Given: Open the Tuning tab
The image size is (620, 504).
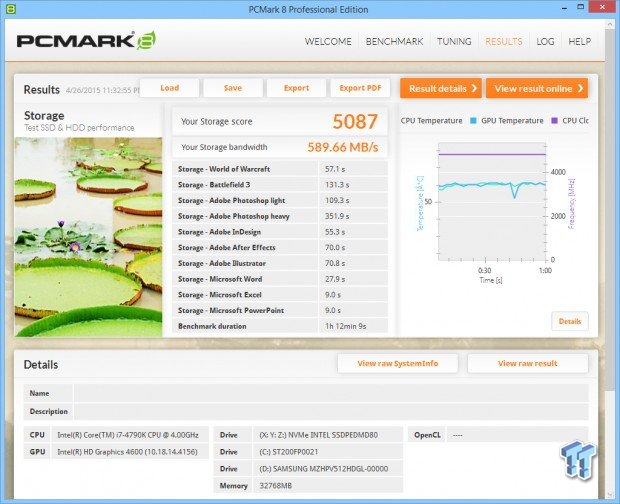Looking at the screenshot, I should pos(454,42).
